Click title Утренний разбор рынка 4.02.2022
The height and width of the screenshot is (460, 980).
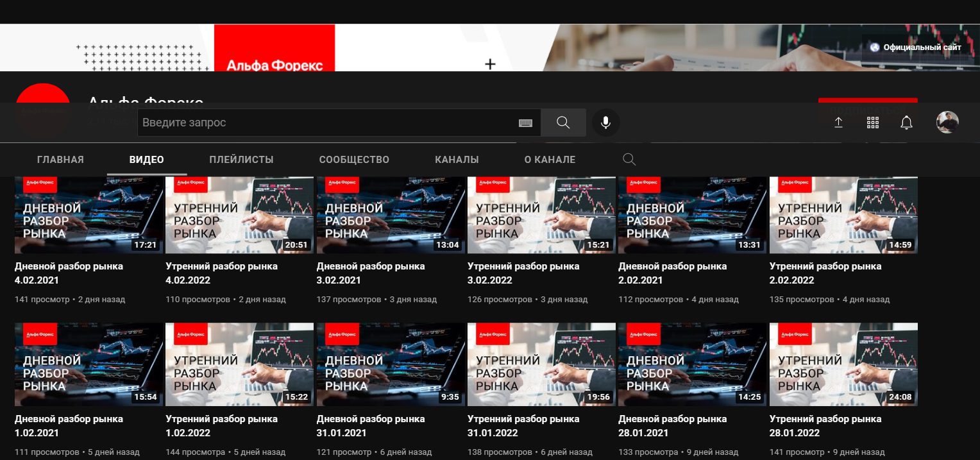click(x=221, y=273)
